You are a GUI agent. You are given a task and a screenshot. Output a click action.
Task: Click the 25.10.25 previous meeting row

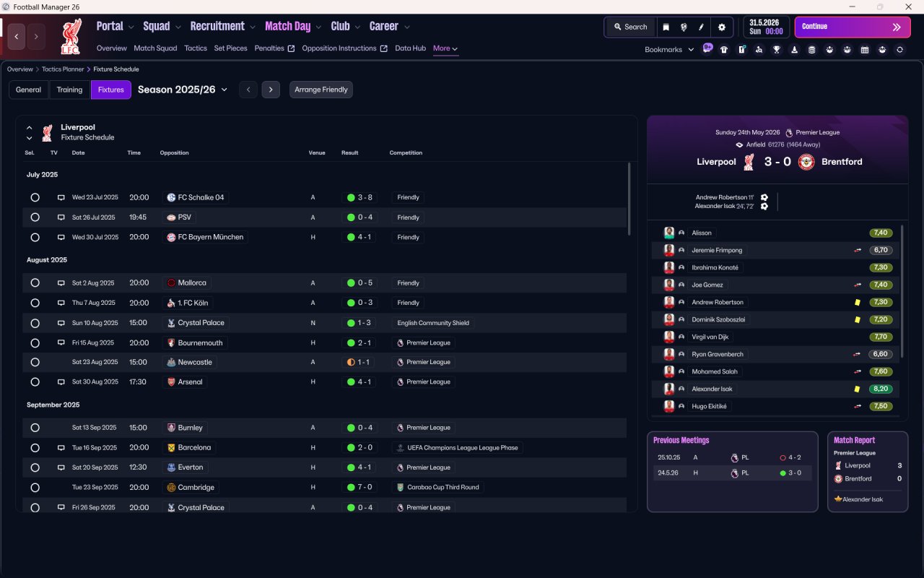pyautogui.click(x=732, y=457)
